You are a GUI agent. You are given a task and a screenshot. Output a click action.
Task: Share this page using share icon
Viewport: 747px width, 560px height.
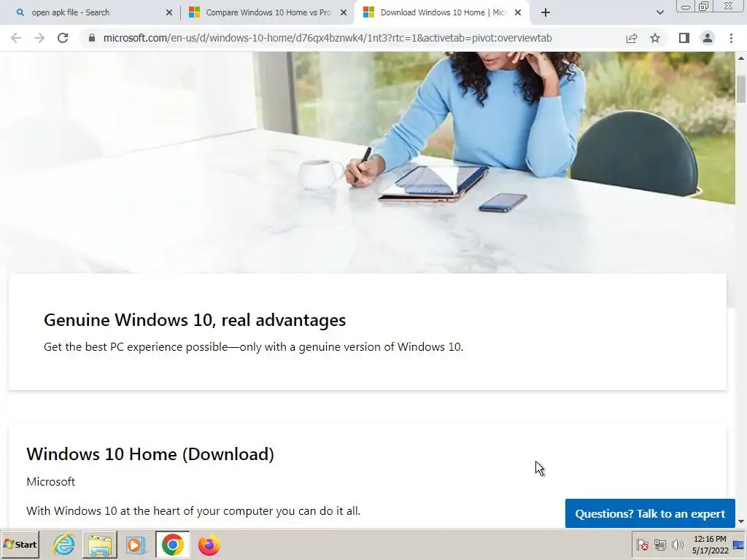(x=632, y=38)
